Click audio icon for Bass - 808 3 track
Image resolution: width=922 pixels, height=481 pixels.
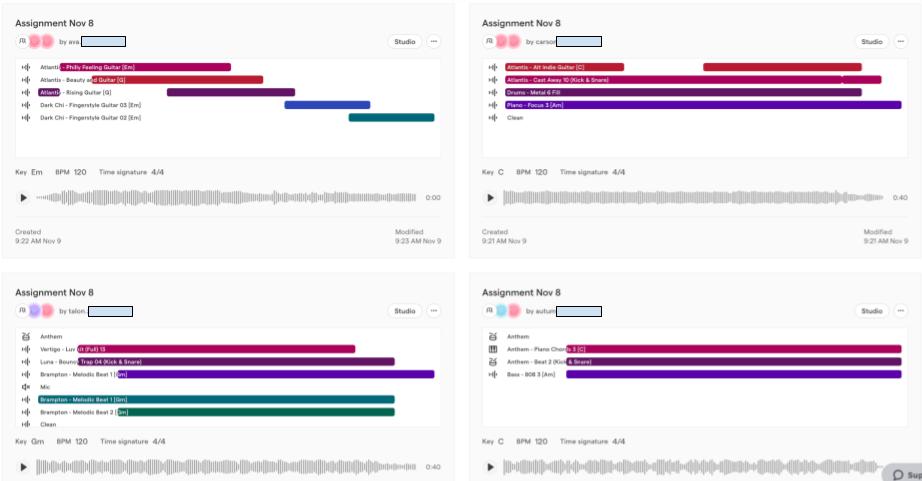point(493,375)
